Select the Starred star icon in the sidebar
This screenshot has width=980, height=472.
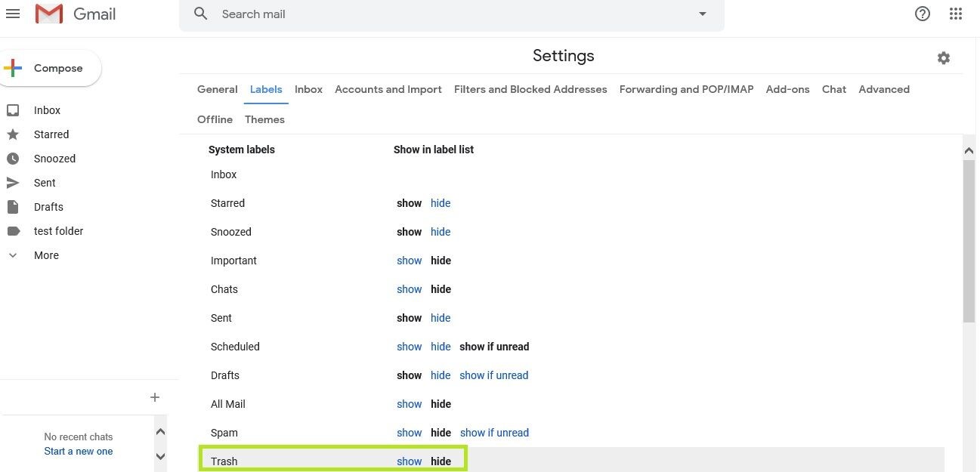(x=12, y=134)
